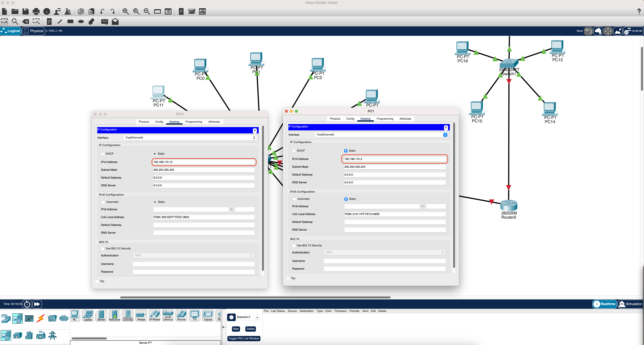Click Toggle PDU List Window button
Image resolution: width=644 pixels, height=345 pixels.
tap(244, 338)
